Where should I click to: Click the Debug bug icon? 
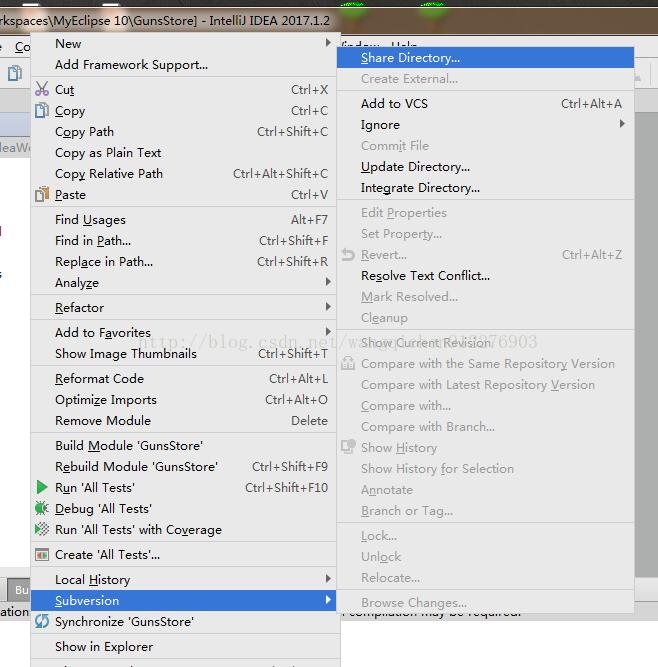click(x=42, y=508)
